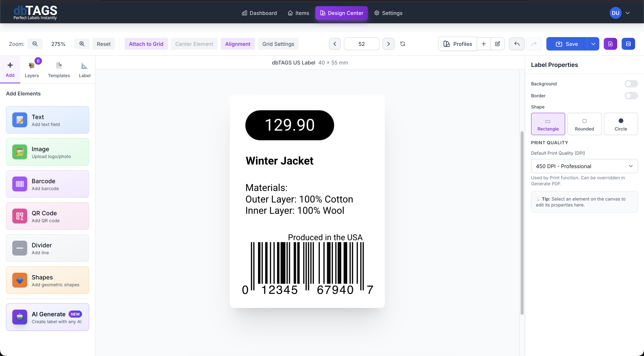The image size is (644, 356).
Task: Expand the Save button options
Action: [x=594, y=44]
